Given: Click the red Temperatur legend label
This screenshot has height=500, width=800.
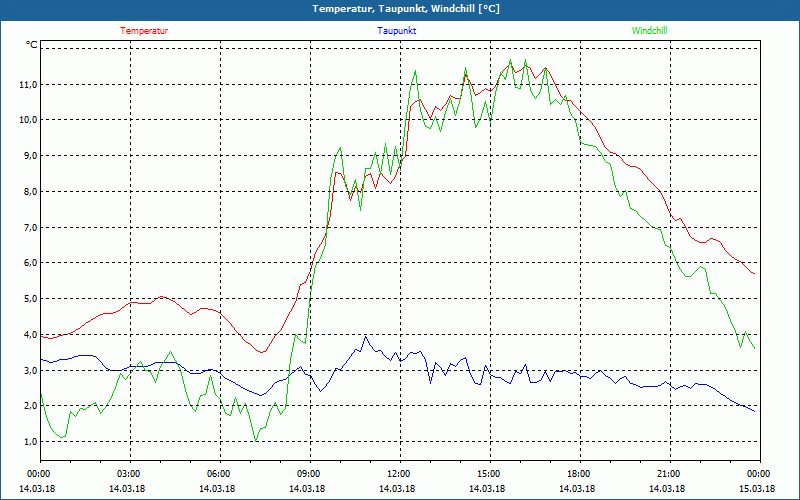Looking at the screenshot, I should coord(144,31).
